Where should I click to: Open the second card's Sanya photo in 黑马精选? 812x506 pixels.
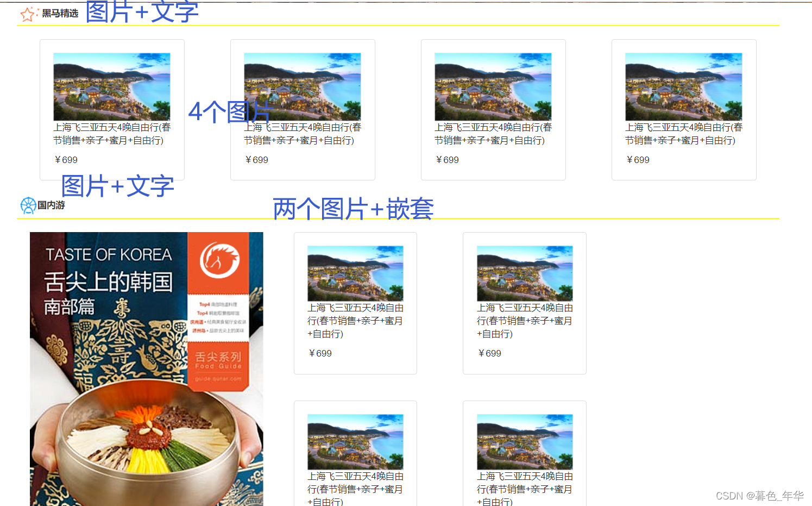tap(303, 86)
